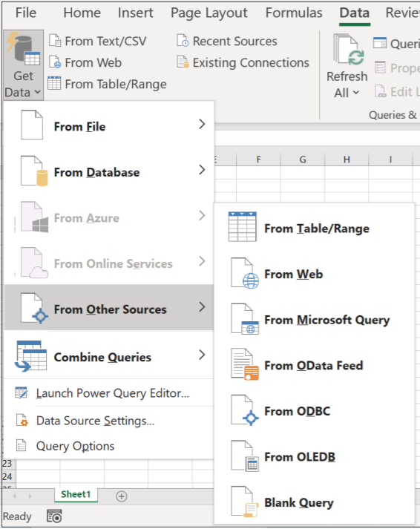
Task: Click the Get Data database icon
Action: (23, 49)
